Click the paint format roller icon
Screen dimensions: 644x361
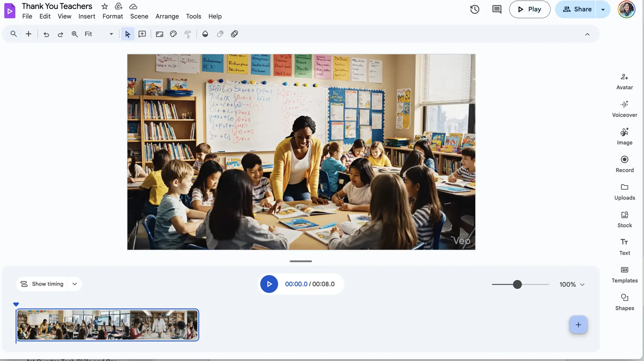click(188, 34)
